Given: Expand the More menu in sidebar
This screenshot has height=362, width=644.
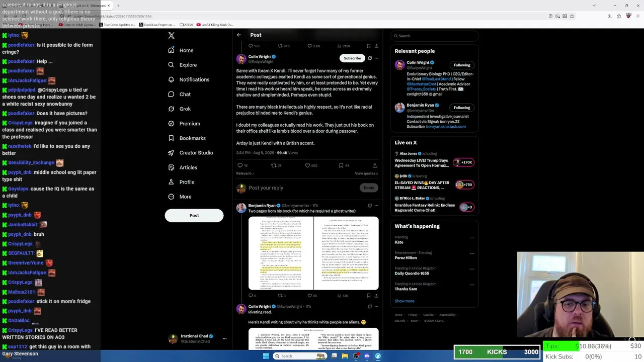Looking at the screenshot, I should coord(180,197).
